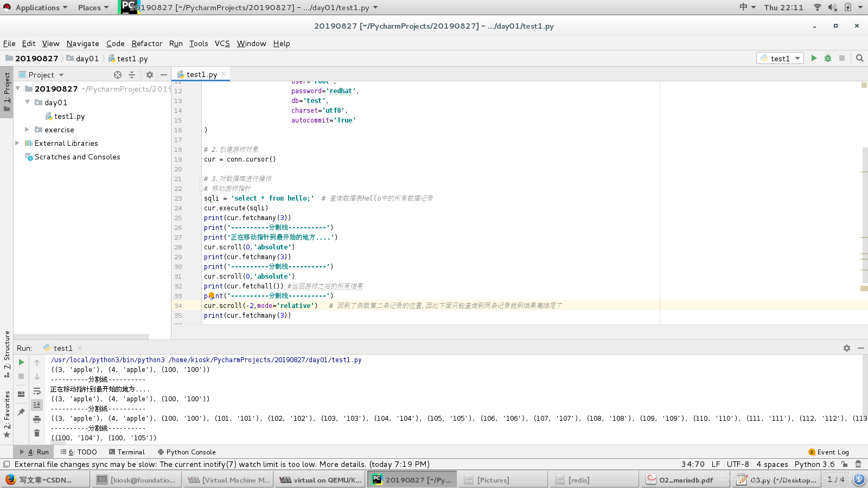Click the test1.py path link in Run output

[x=265, y=360]
